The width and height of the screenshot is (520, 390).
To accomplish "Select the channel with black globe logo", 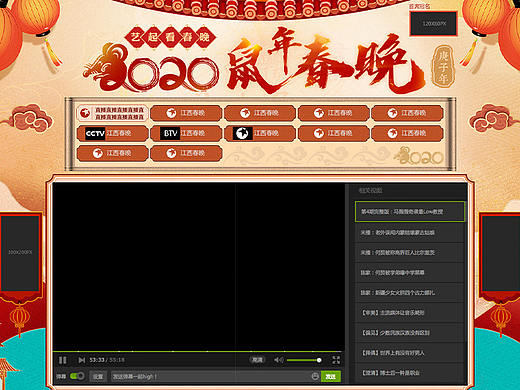I will pos(260,133).
